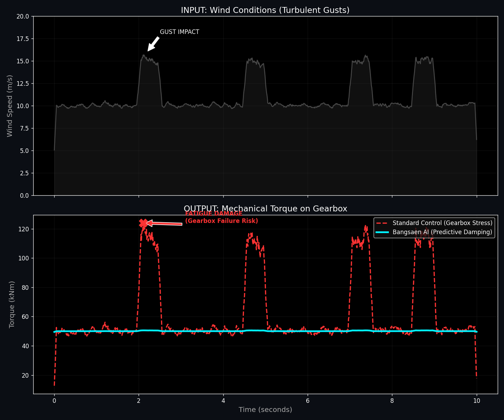Screen dimensions: 504x420
Task: Click the Gearbox Failure Risk label text
Action: click(x=222, y=221)
